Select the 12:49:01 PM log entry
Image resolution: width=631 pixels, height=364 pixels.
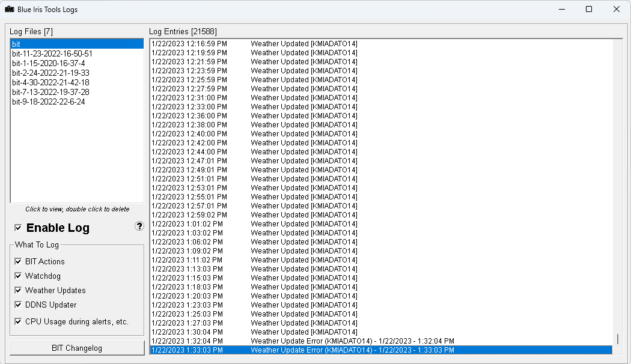381,170
